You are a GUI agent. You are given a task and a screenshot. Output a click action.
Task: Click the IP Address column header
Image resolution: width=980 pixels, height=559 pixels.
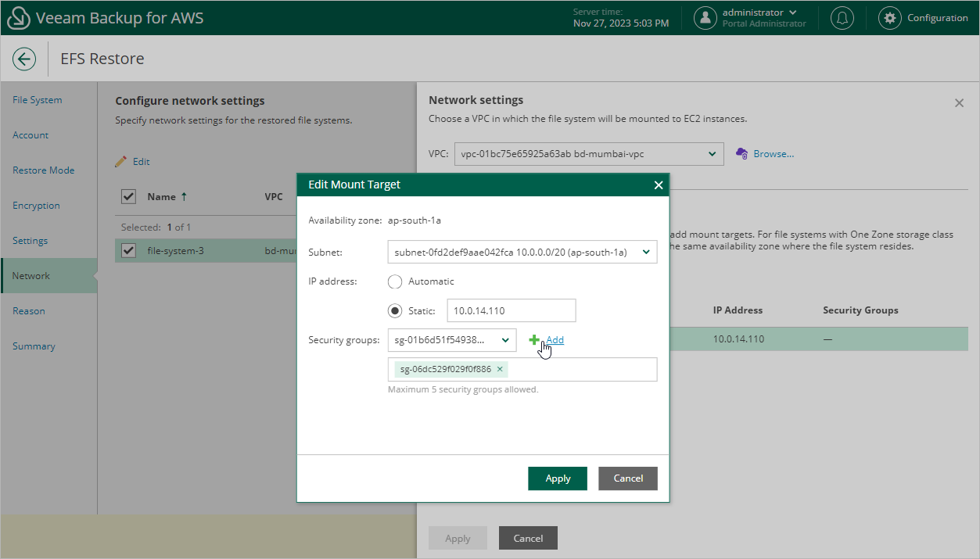click(x=738, y=310)
